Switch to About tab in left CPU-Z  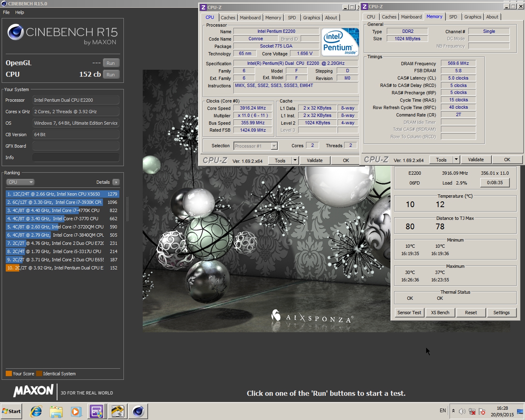point(331,18)
